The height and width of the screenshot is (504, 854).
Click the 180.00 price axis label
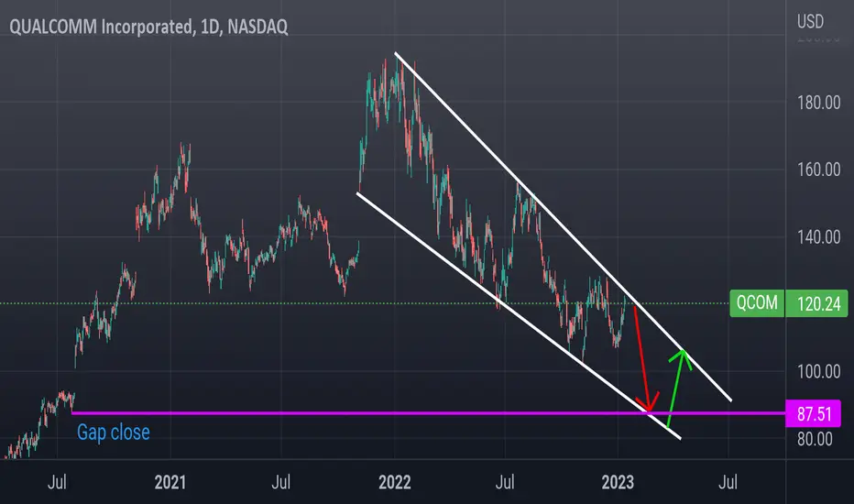click(x=818, y=103)
